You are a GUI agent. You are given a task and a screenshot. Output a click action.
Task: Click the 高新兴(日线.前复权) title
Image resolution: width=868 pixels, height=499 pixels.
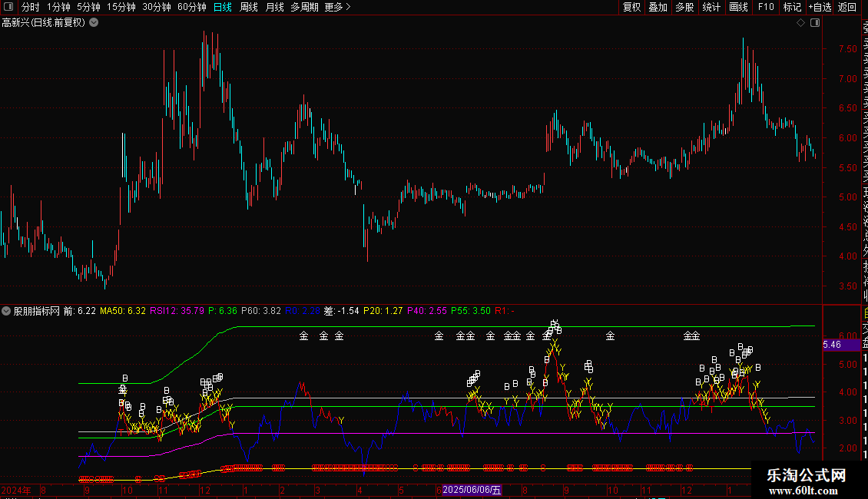(44, 23)
